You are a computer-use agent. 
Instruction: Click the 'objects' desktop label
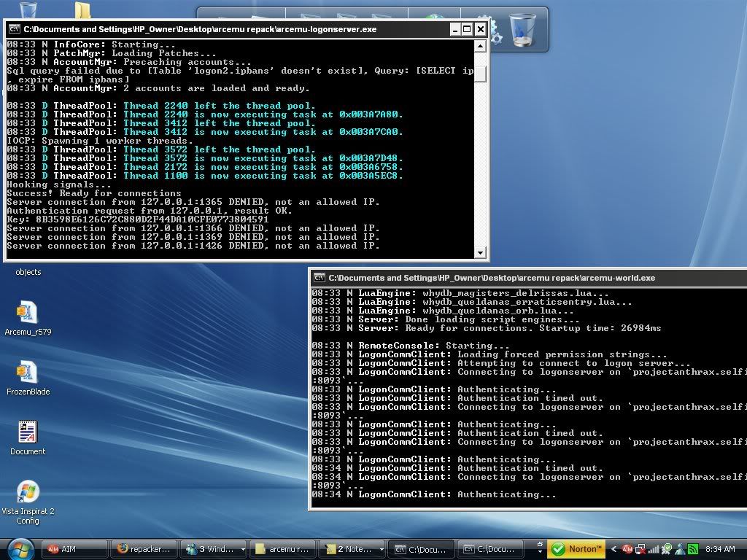tap(28, 272)
